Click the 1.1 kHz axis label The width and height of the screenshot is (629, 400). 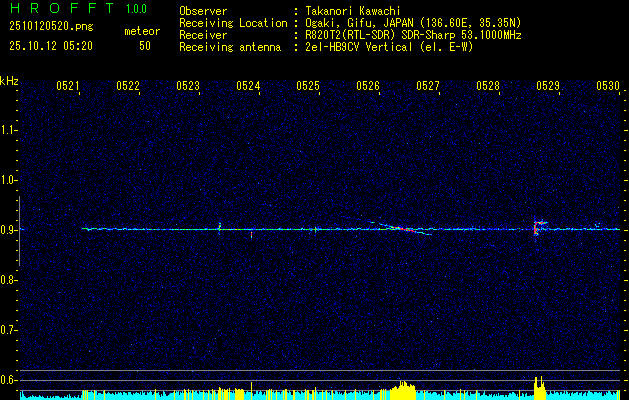click(x=7, y=130)
